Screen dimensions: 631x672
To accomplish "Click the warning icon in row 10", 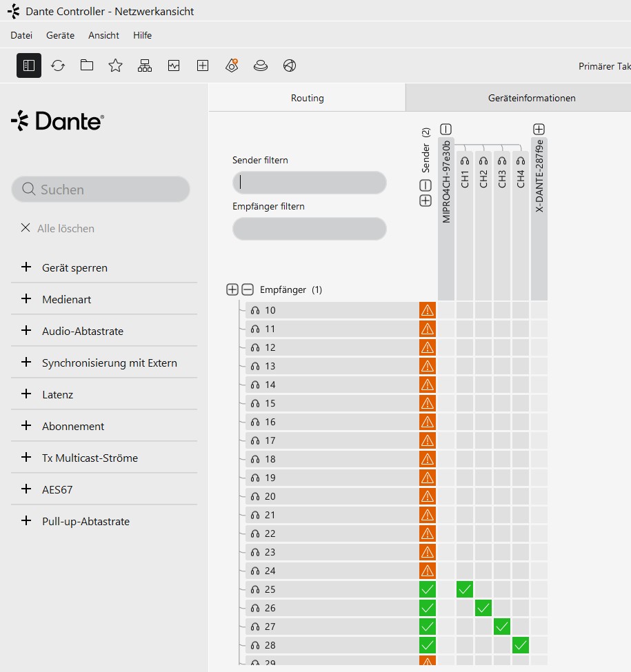I will pyautogui.click(x=428, y=310).
